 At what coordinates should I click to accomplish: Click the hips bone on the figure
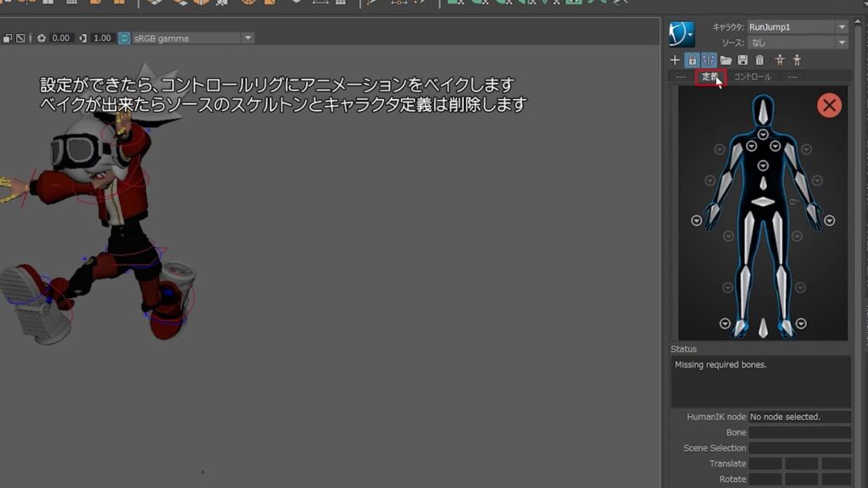764,202
